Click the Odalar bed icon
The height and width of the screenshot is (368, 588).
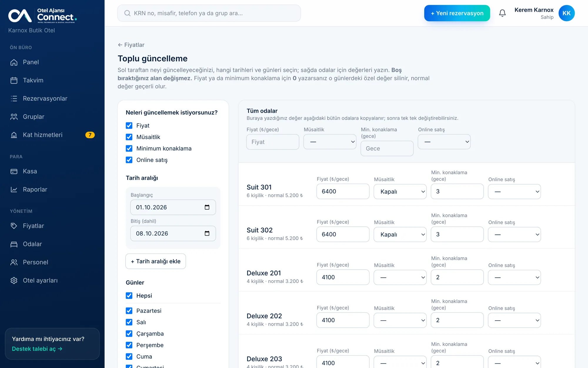14,244
